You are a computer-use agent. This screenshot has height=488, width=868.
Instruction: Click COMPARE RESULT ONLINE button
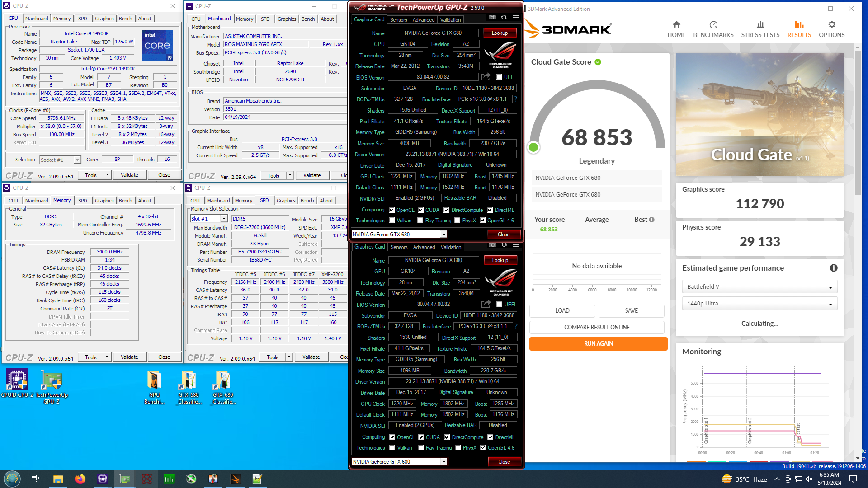[597, 327]
